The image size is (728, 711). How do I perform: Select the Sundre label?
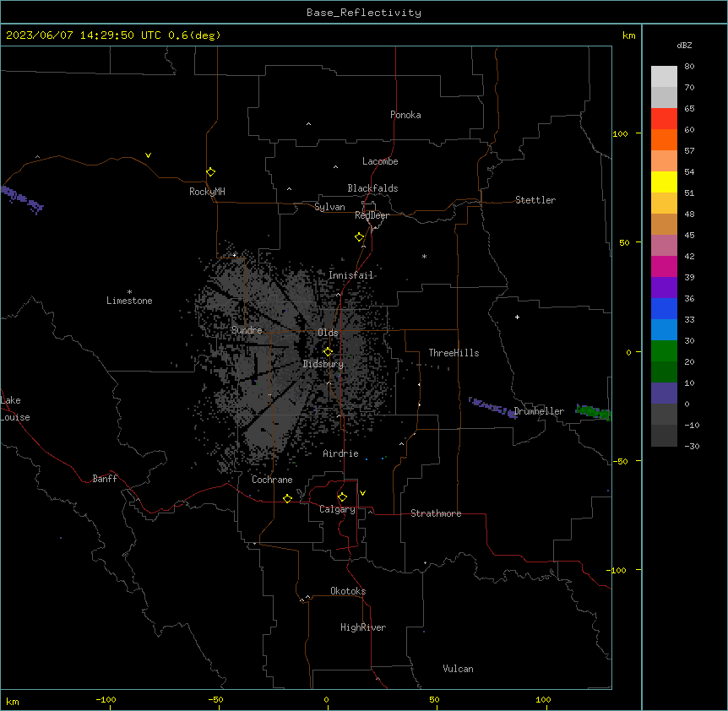tap(247, 330)
